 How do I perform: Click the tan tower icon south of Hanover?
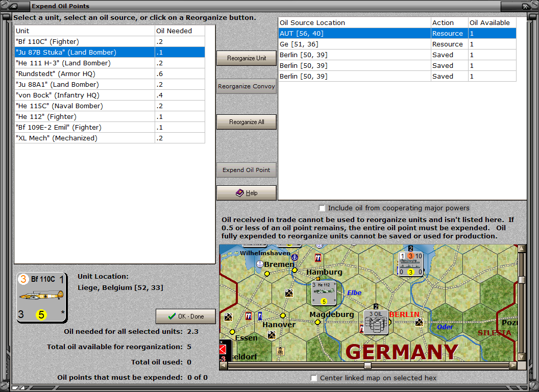tap(281, 351)
